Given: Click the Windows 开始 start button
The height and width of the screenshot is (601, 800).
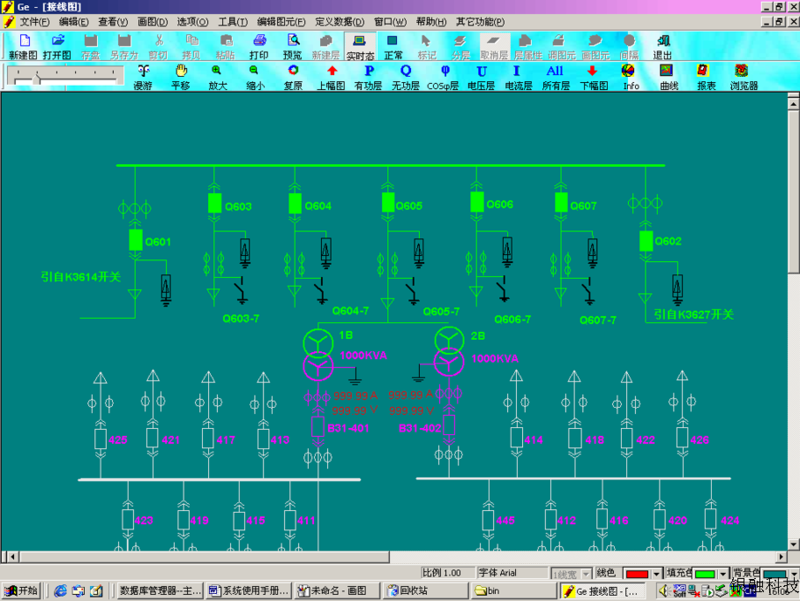Looking at the screenshot, I should click(21, 591).
